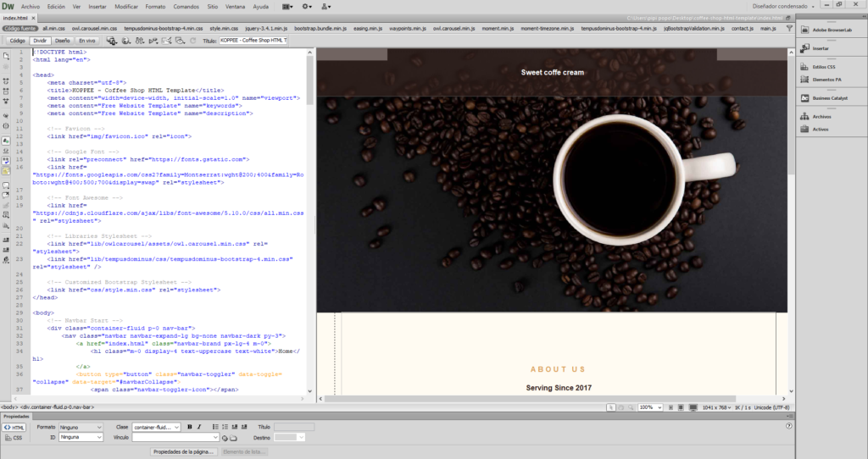
Task: Click the Título text field
Action: coord(253,40)
